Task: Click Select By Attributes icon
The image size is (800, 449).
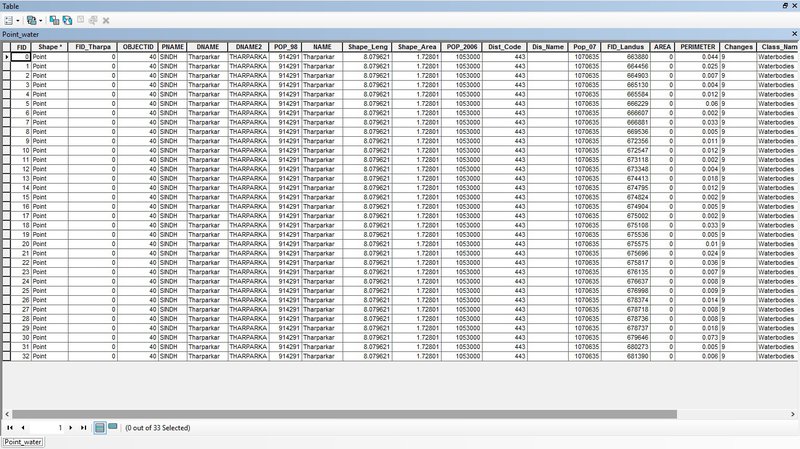Action: 54,19
